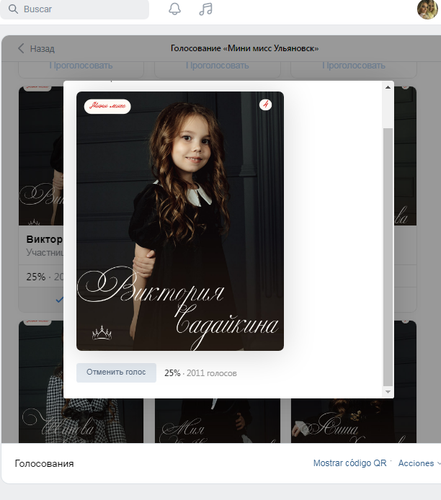Viewport: 441px width, 500px height.
Task: Open the notifications bell icon
Action: [x=175, y=9]
